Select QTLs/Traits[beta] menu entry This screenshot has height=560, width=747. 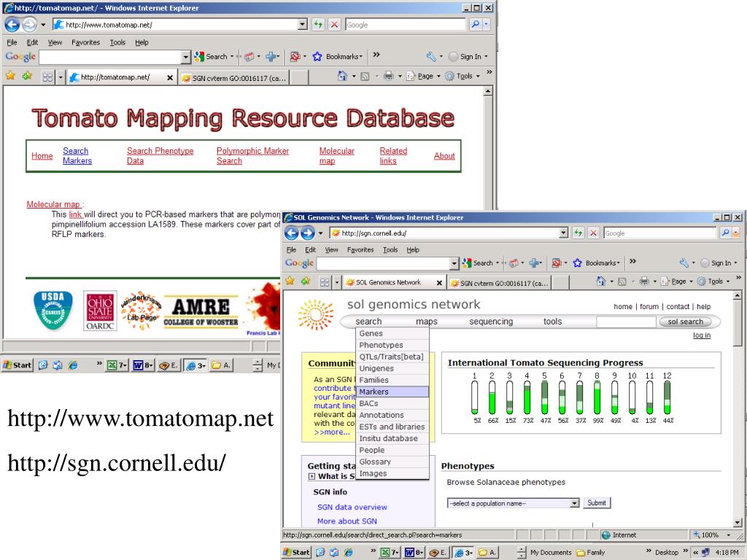[x=392, y=357]
